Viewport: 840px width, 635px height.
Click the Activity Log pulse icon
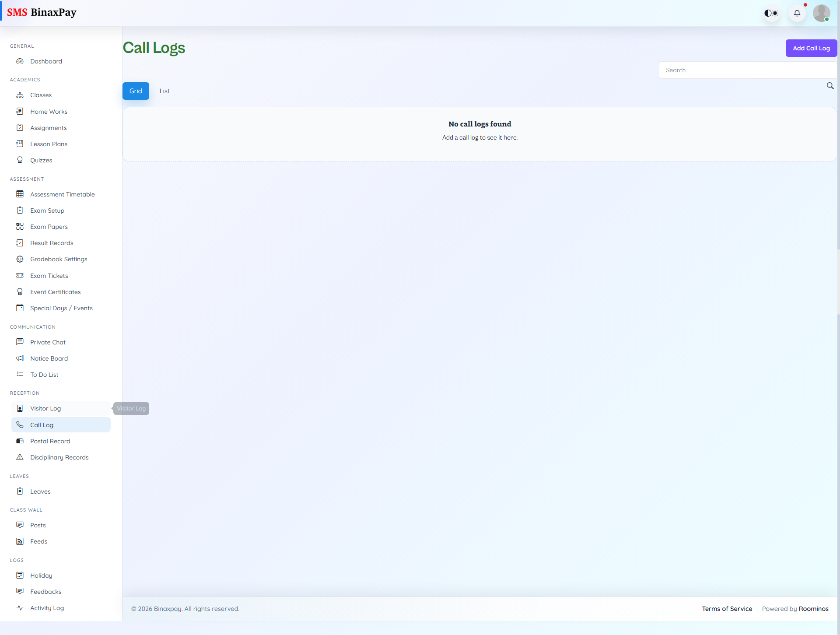coord(20,608)
